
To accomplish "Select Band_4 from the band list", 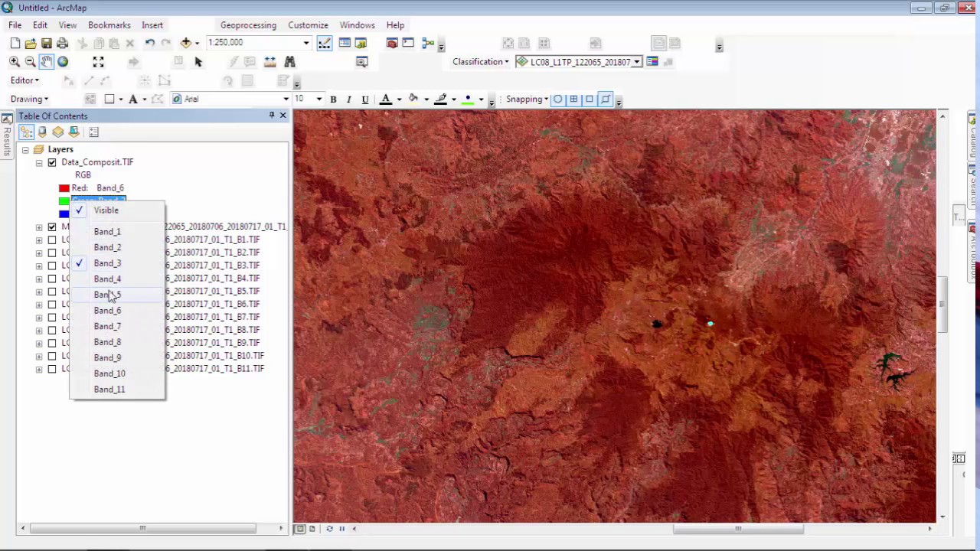I will pyautogui.click(x=117, y=279).
